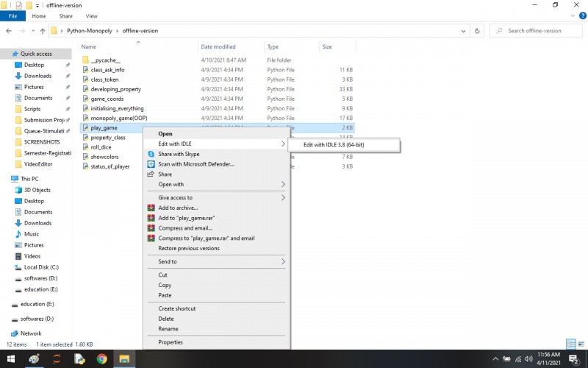Click the roll_dice Python file icon
This screenshot has width=588, height=368.
[x=85, y=147]
